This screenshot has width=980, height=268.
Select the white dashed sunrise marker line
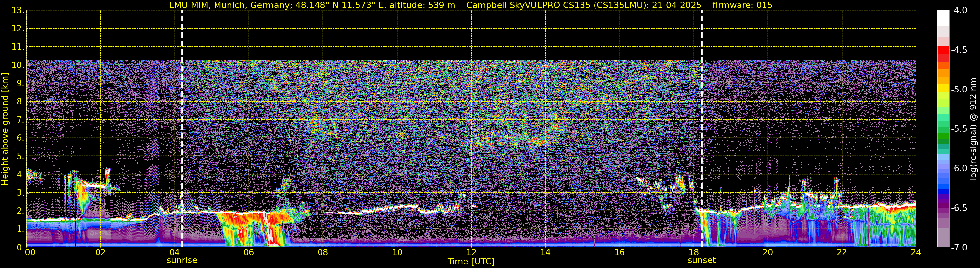pyautogui.click(x=182, y=129)
